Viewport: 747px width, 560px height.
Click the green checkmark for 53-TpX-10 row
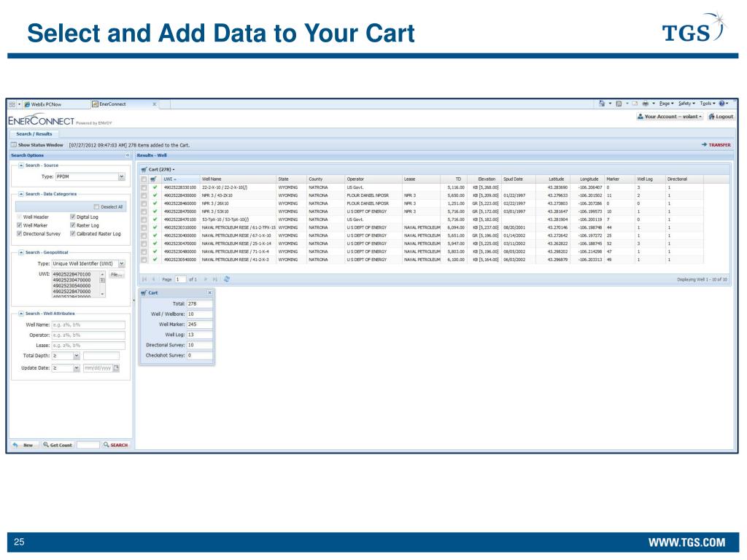[x=155, y=219]
